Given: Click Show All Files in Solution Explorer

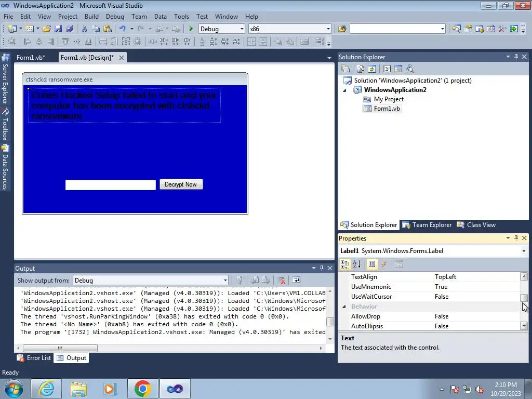Looking at the screenshot, I should 361,69.
